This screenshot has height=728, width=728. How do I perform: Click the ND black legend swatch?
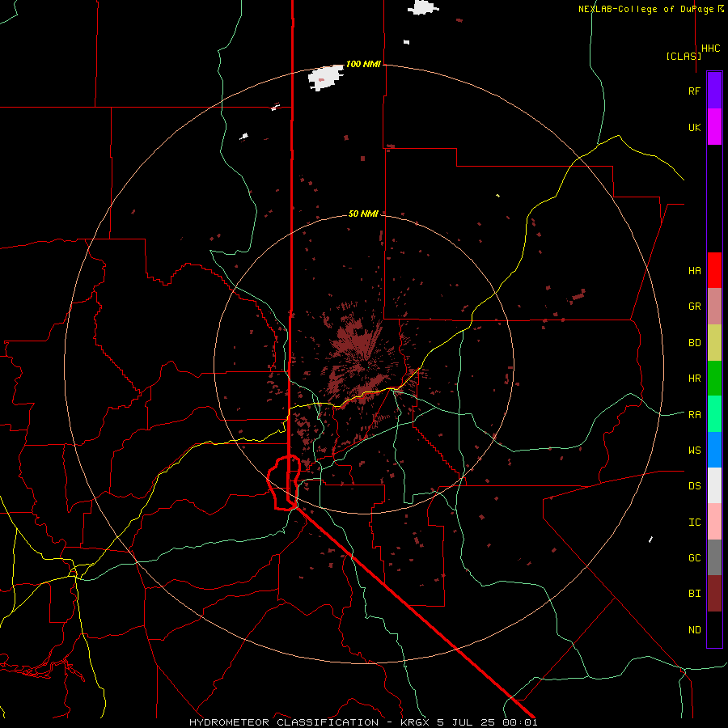(x=714, y=629)
